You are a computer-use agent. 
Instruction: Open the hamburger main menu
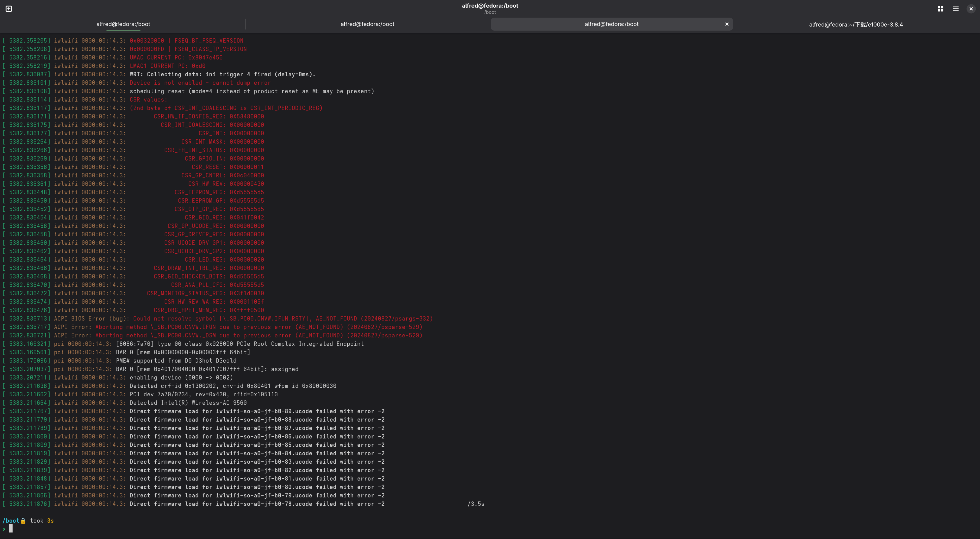click(956, 9)
